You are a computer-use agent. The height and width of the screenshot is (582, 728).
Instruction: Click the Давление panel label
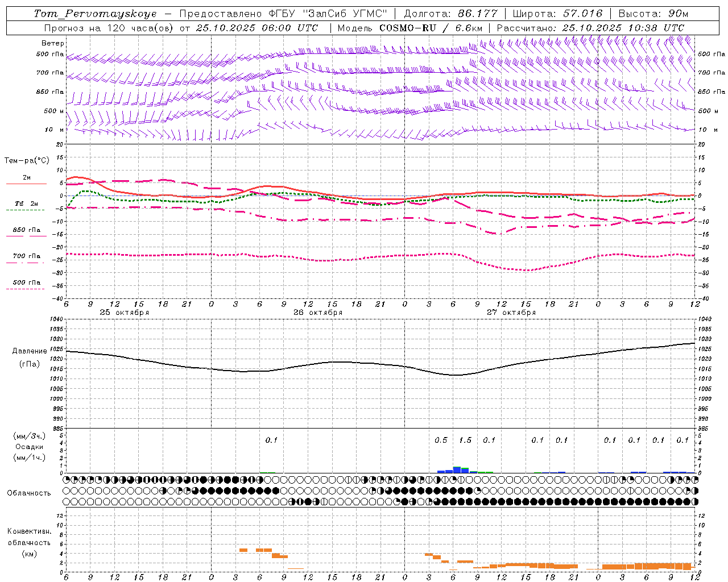point(30,351)
